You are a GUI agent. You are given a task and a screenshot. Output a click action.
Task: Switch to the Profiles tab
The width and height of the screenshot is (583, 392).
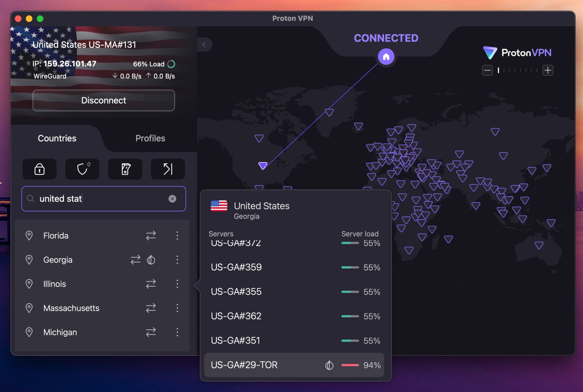150,138
